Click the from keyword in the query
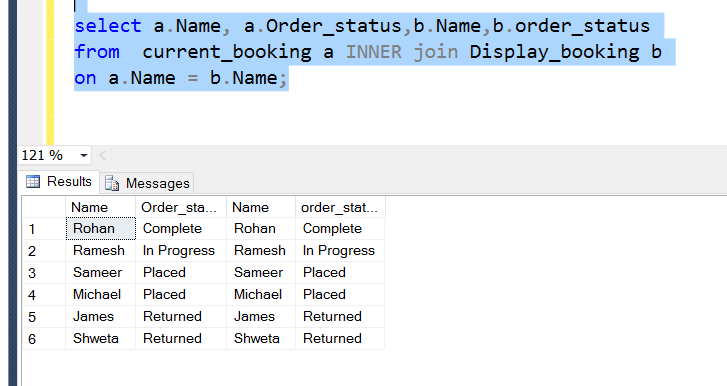Viewport: 727px width, 386px height. (x=97, y=51)
